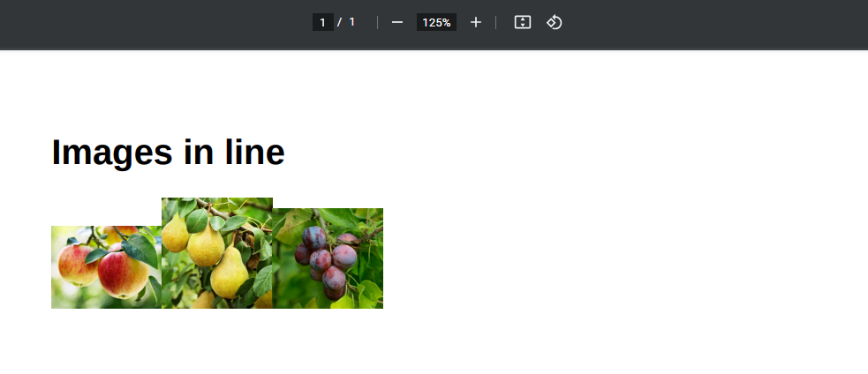
Task: Click the green leaf above the apples
Action: tap(139, 247)
